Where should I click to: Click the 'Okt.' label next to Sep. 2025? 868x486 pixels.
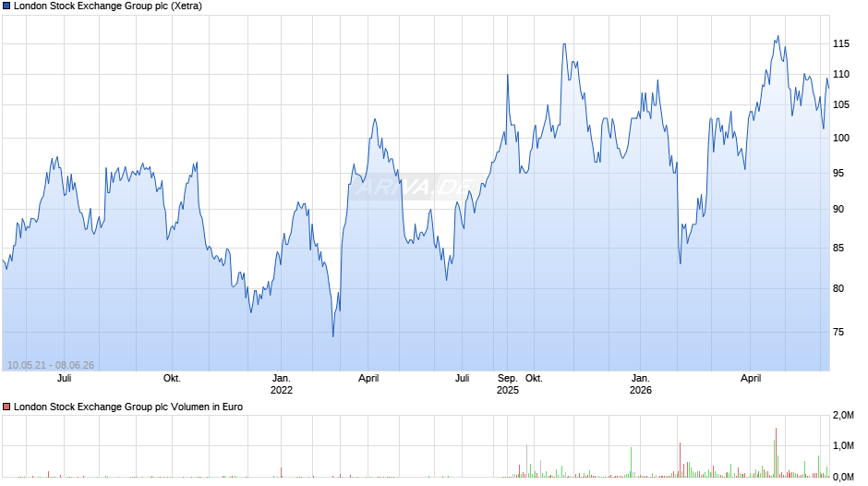click(534, 379)
